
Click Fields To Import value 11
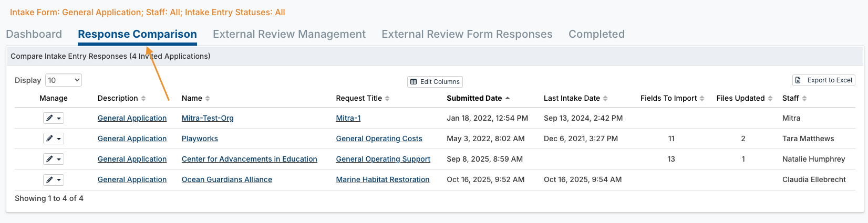(671, 139)
